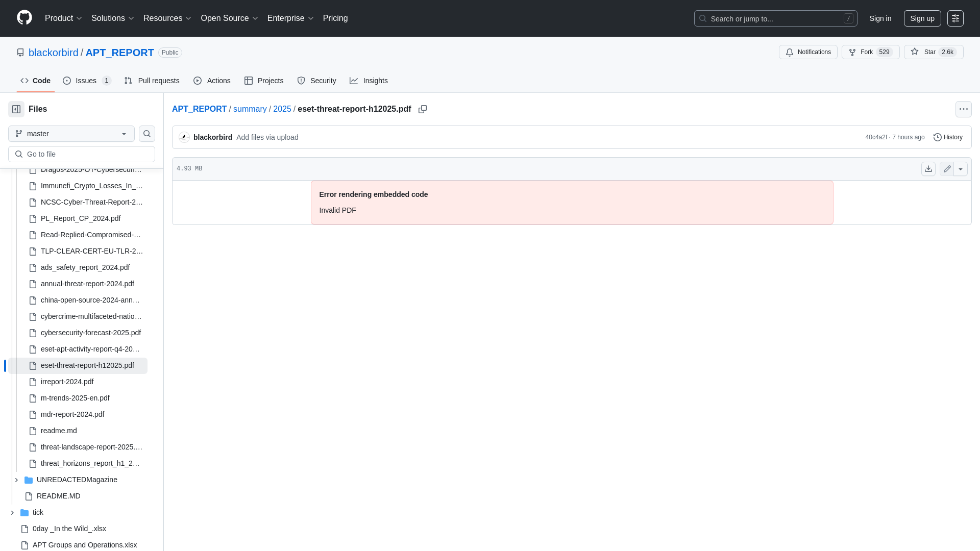The width and height of the screenshot is (980, 551).
Task: Open the commit hash 40c4a2f
Action: (x=876, y=137)
